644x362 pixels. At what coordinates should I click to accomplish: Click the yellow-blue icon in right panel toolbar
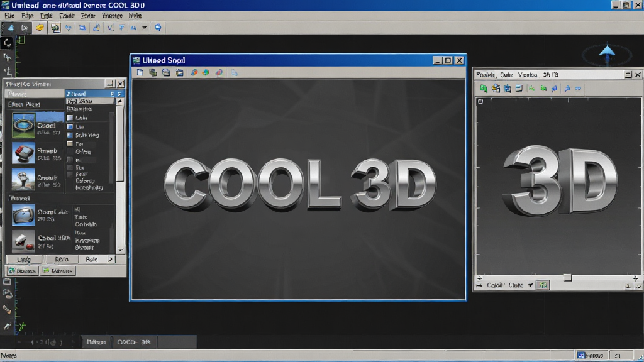point(496,88)
